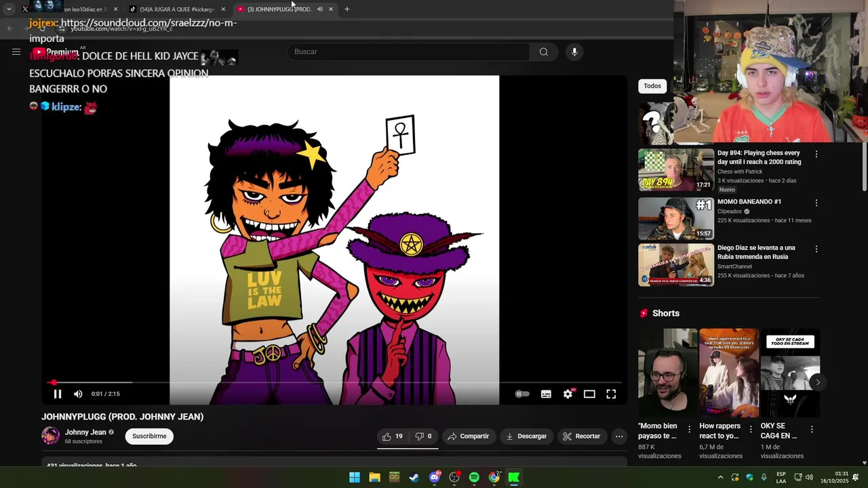This screenshot has height=488, width=868.
Task: Dislike the video with thumbs down
Action: point(423,436)
